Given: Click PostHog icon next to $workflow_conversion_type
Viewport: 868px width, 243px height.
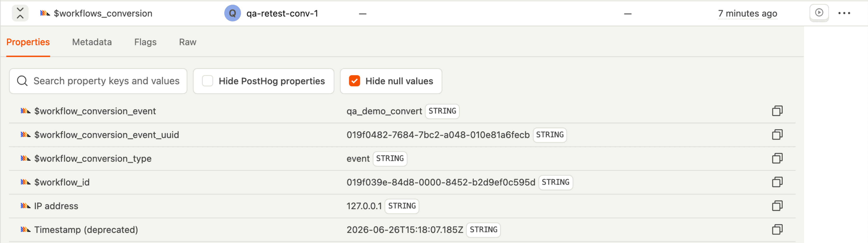Looking at the screenshot, I should 26,158.
